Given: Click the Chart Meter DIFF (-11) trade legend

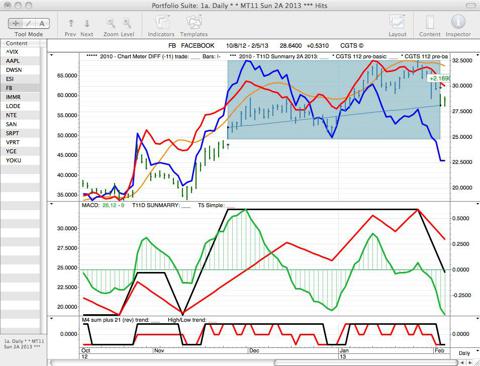Looking at the screenshot, I should coord(143,56).
